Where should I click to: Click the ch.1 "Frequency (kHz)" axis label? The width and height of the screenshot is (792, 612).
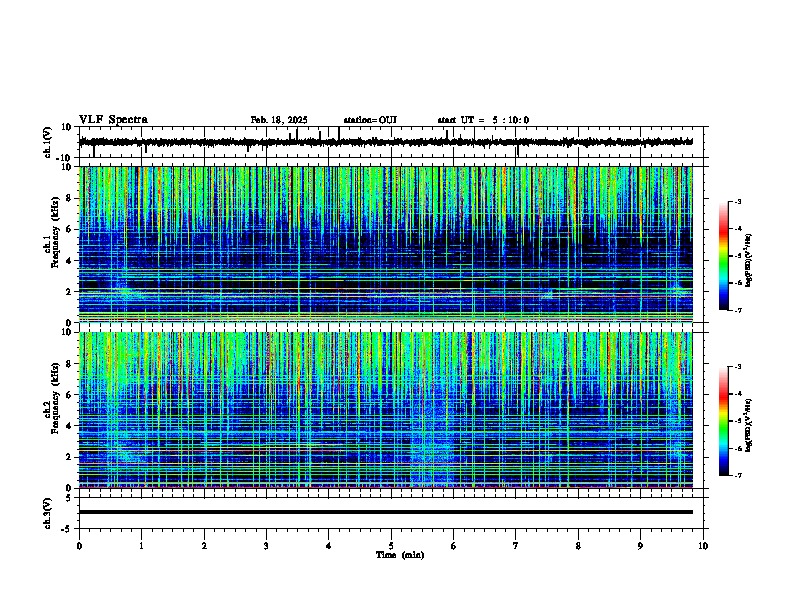55,232
